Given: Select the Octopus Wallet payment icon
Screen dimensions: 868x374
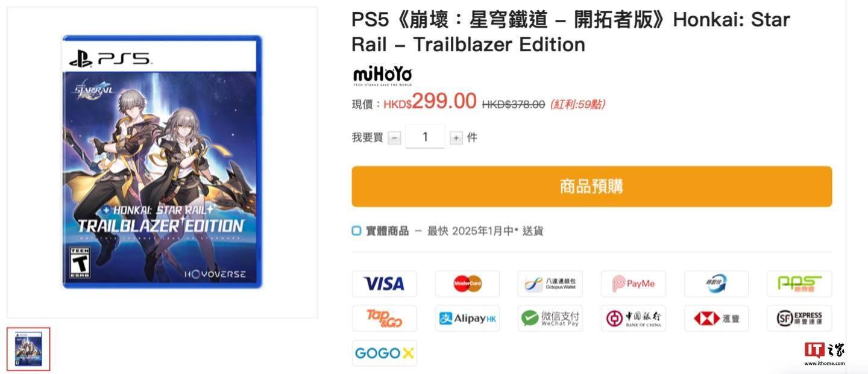Looking at the screenshot, I should point(550,284).
